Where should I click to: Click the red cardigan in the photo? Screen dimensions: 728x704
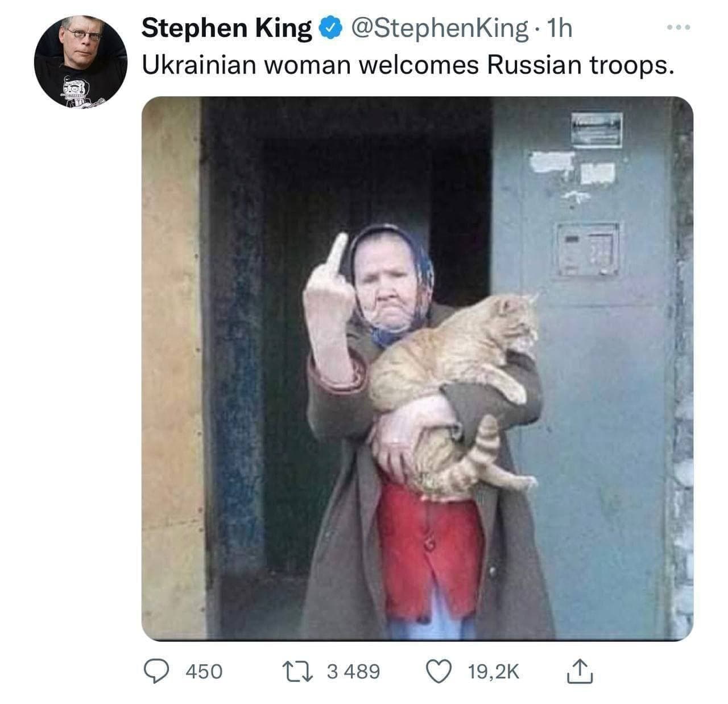tap(428, 550)
